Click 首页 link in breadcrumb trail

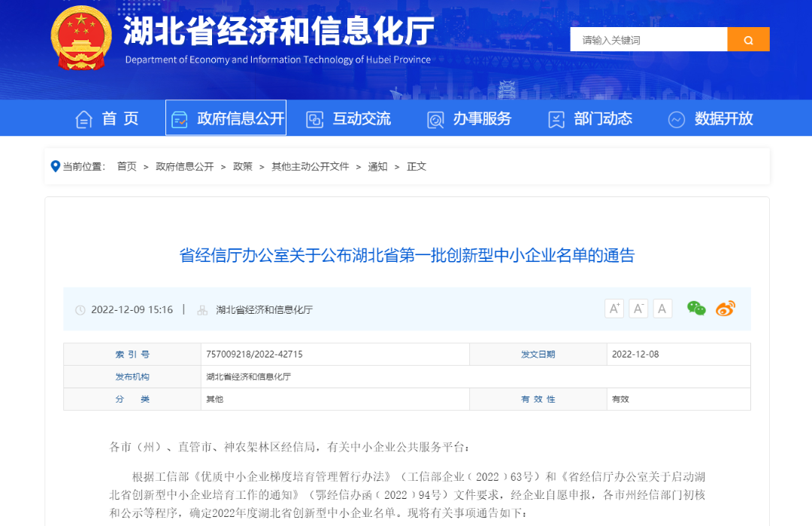pyautogui.click(x=126, y=166)
